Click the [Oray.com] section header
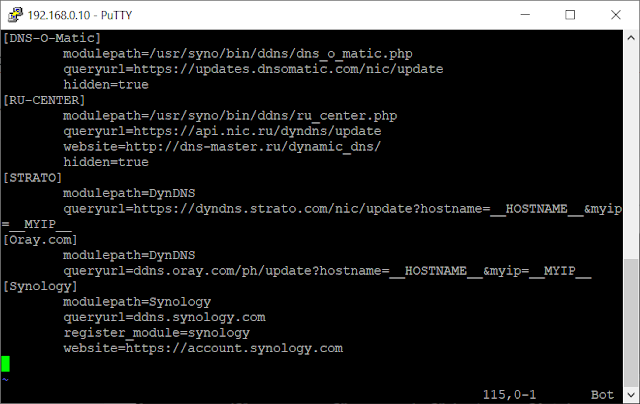Viewport: 640px width, 404px height. point(40,240)
